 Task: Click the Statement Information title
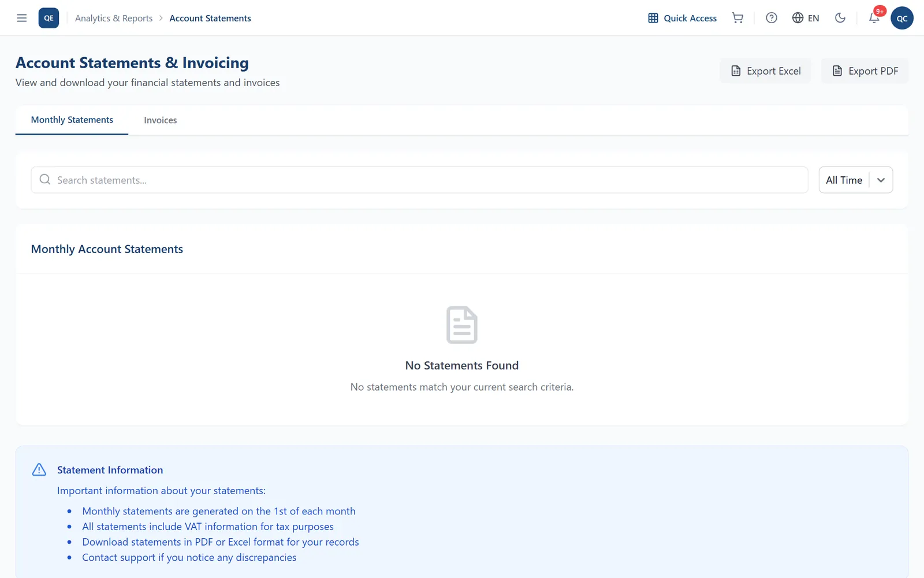coord(110,470)
